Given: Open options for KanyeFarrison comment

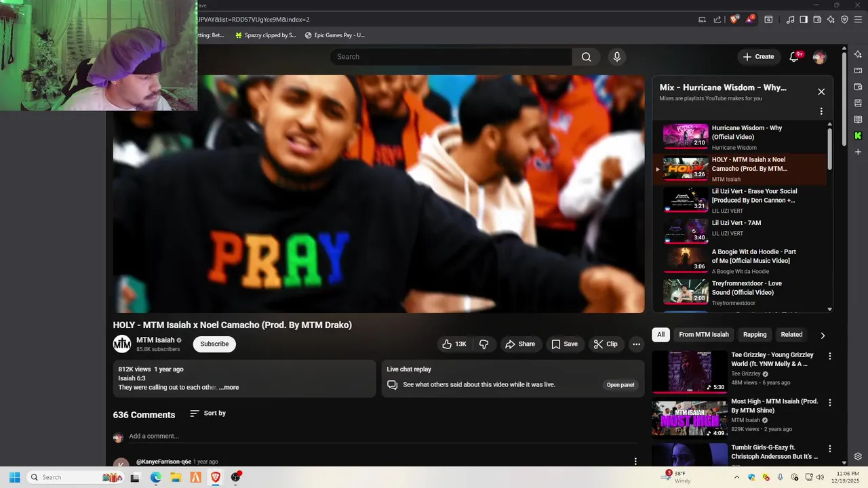Looking at the screenshot, I should click(x=635, y=462).
